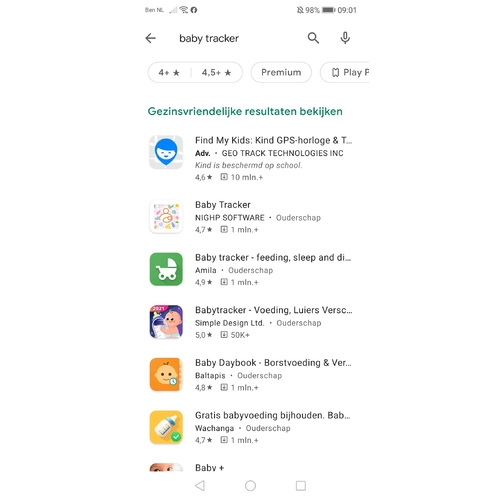Viewport: 500px width, 500px height.
Task: Open NIGHP Baby Tracker app icon
Action: click(x=166, y=217)
